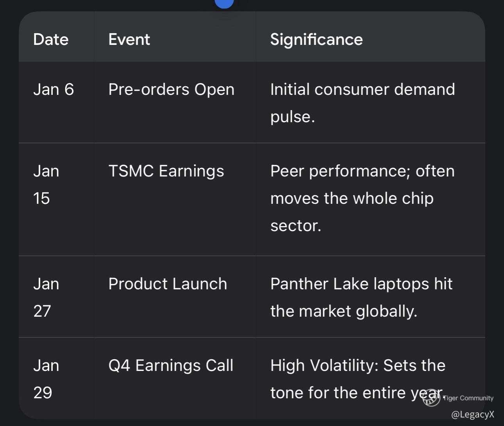Click the Event column header

[x=129, y=39]
